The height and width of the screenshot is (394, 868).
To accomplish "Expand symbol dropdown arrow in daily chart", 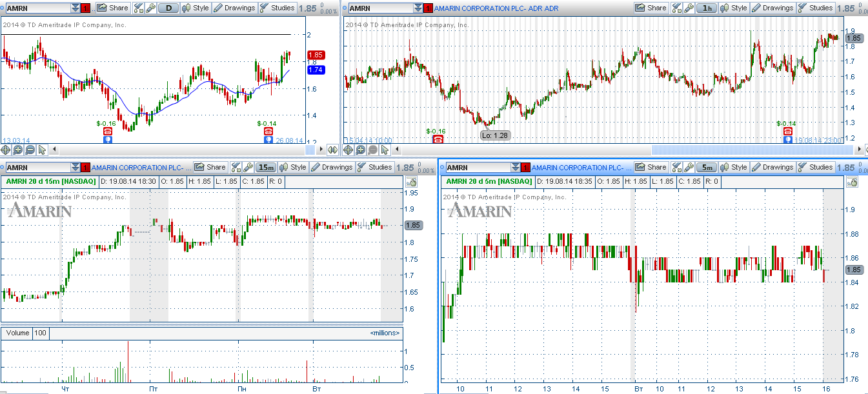I will pos(77,8).
